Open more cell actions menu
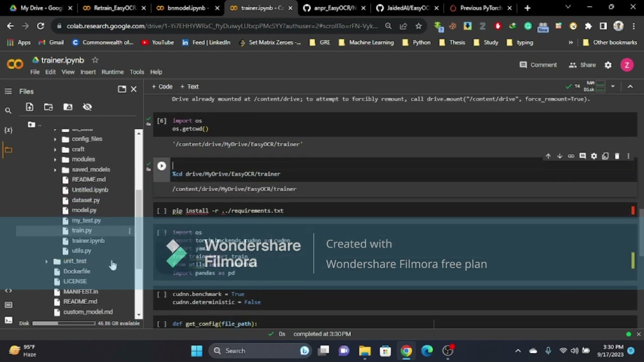This screenshot has height=362, width=644. tap(628, 156)
